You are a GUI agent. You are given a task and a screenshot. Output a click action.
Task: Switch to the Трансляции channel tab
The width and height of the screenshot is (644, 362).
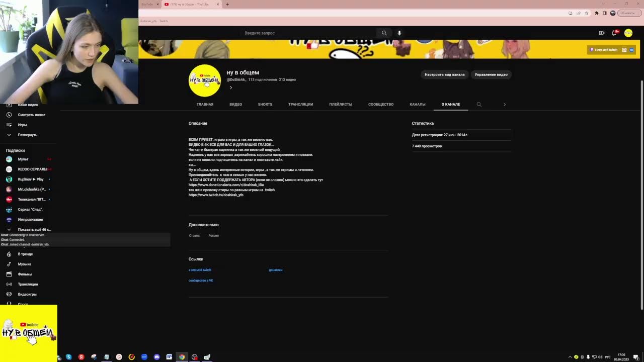(300, 104)
